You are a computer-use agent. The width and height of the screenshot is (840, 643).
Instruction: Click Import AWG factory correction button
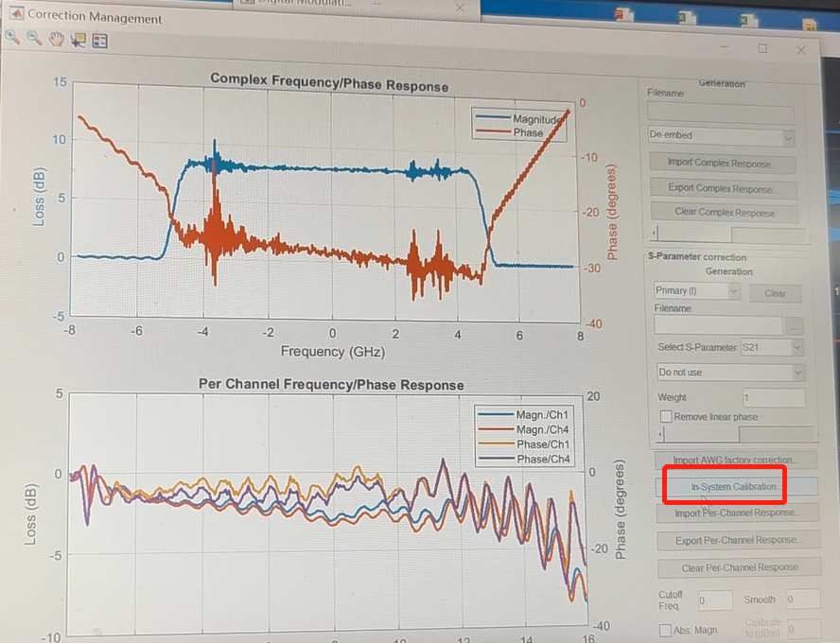tap(736, 460)
